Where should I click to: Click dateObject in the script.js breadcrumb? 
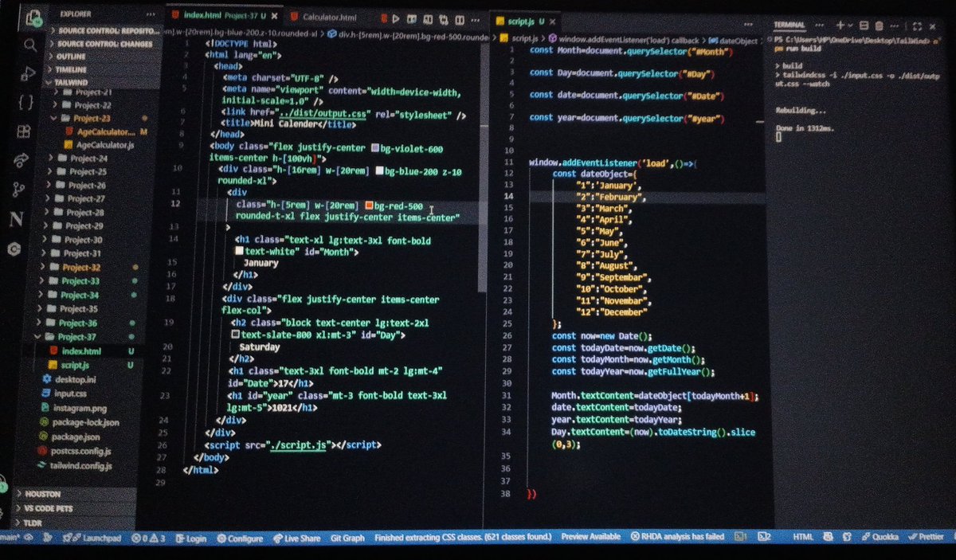click(738, 40)
